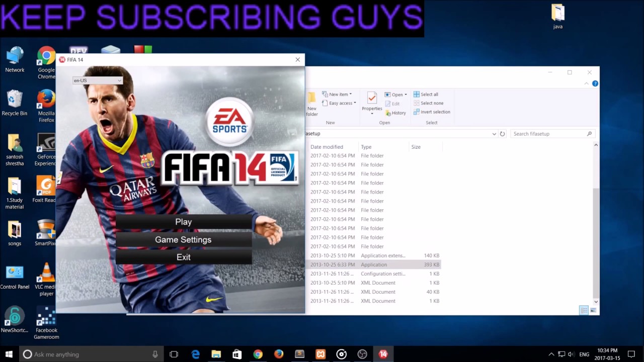Click New folder in Explorer ribbon
The width and height of the screenshot is (644, 362).
point(312,104)
